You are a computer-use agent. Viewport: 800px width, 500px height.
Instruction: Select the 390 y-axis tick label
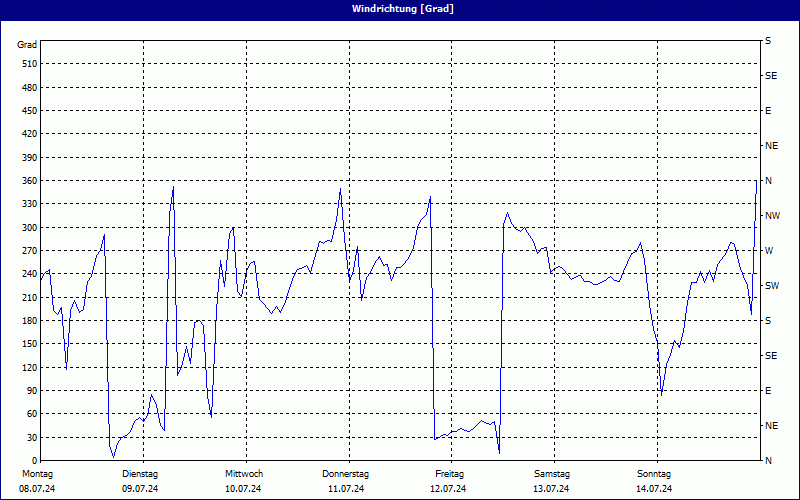point(30,158)
